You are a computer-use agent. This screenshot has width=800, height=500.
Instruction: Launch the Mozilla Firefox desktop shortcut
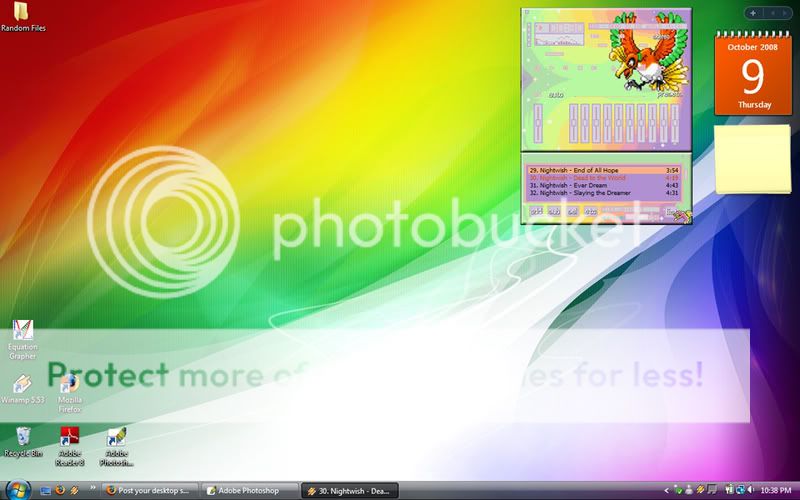(69, 394)
